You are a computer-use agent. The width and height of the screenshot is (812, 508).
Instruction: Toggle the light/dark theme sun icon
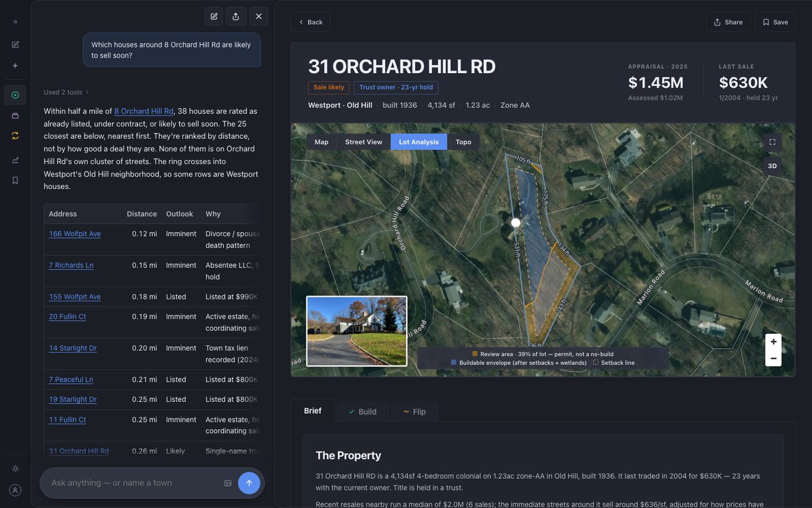pos(15,469)
